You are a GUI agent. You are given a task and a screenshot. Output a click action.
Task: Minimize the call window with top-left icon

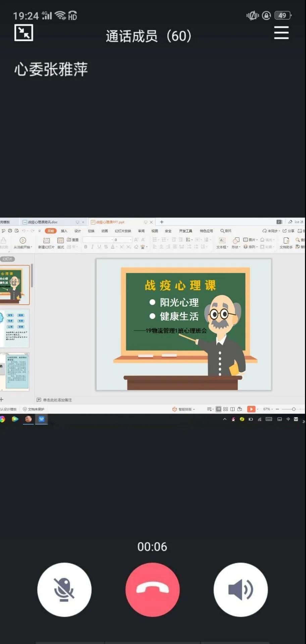point(24,33)
